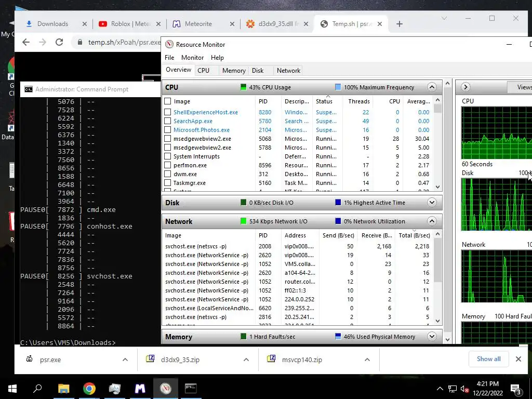Sort CPU table by Threads column

pyautogui.click(x=358, y=101)
